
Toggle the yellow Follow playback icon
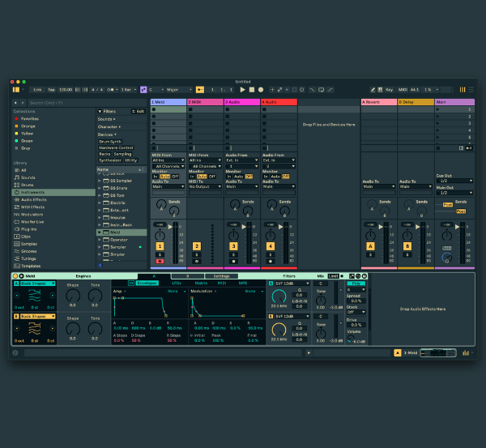point(200,90)
